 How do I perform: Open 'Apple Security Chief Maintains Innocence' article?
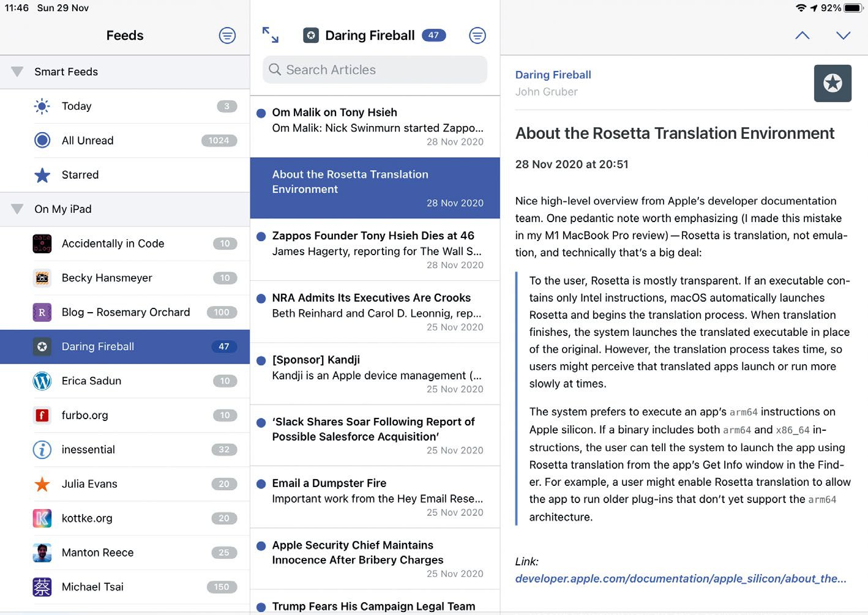tap(375, 559)
